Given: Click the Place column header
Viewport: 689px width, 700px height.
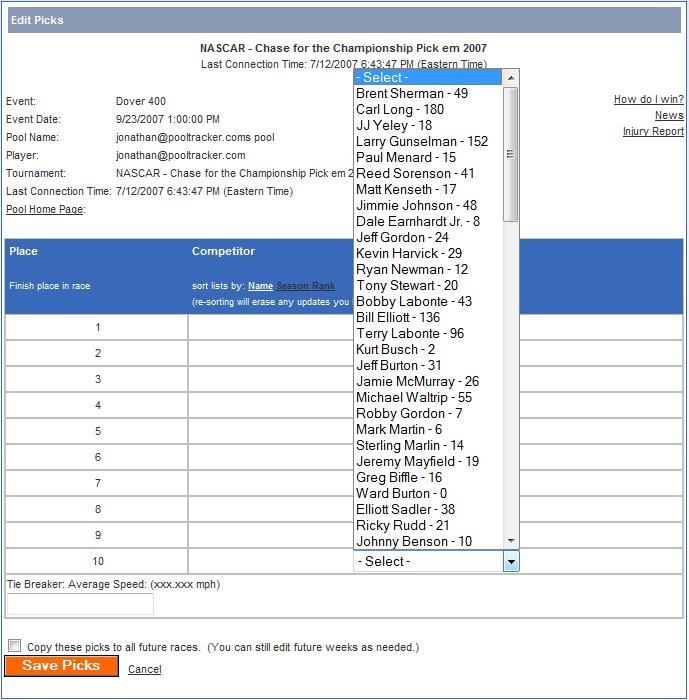Looking at the screenshot, I should 24,251.
